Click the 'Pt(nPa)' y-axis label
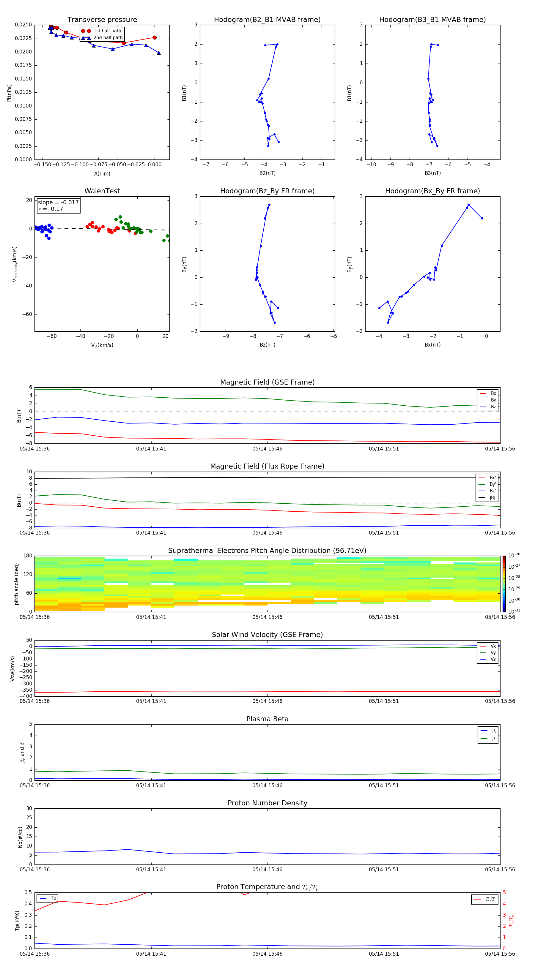This screenshot has width=535, height=980. click(x=9, y=93)
